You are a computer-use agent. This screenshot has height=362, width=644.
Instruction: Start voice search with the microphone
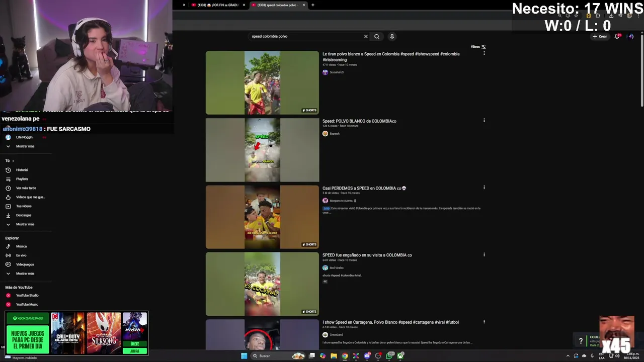point(392,36)
